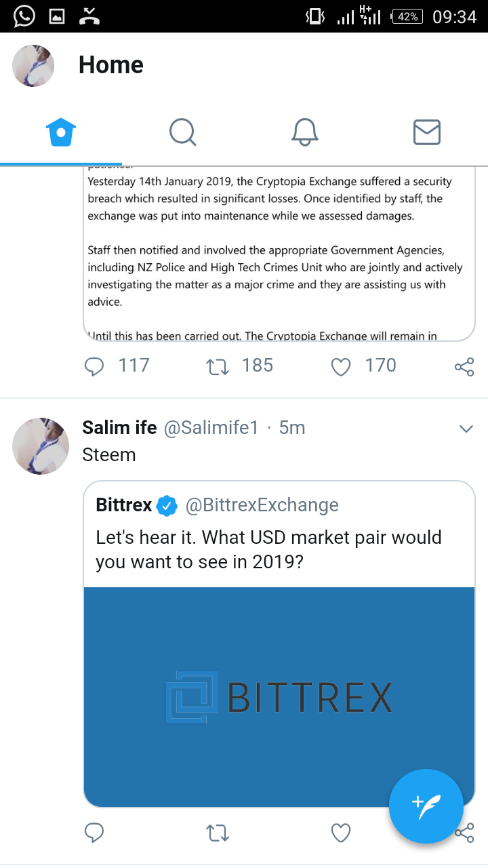Retweet the Cryptopia tweet with 185 retweets
The width and height of the screenshot is (488, 868).
218,367
